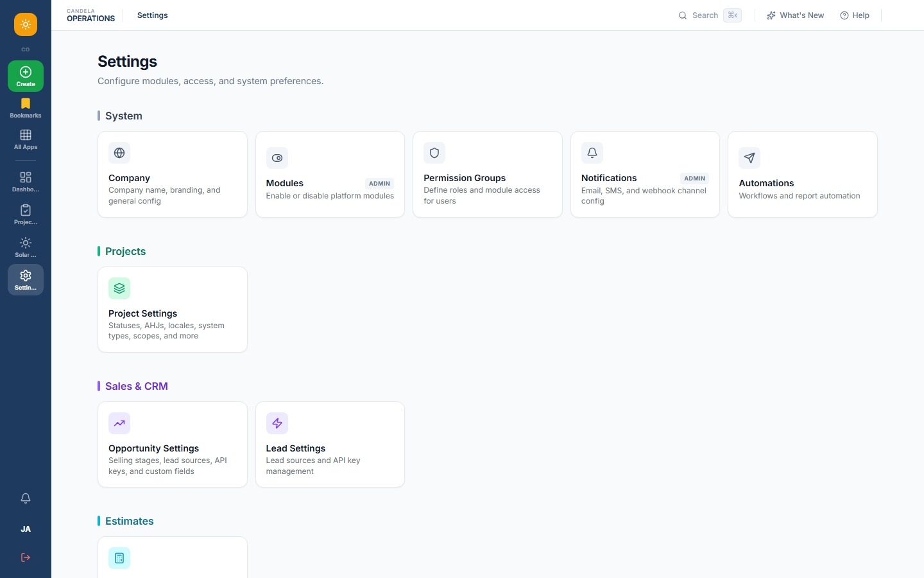The image size is (924, 578).
Task: Open What's New panel
Action: click(795, 15)
